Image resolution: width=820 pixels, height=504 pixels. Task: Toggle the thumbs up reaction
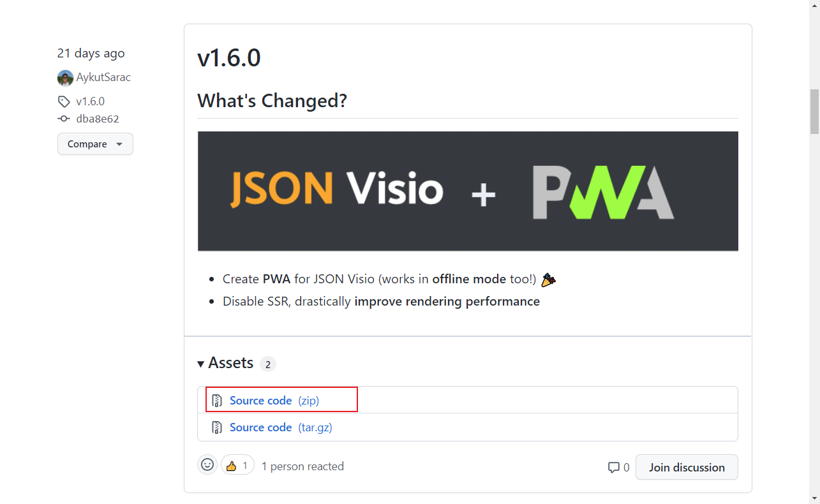coord(237,465)
